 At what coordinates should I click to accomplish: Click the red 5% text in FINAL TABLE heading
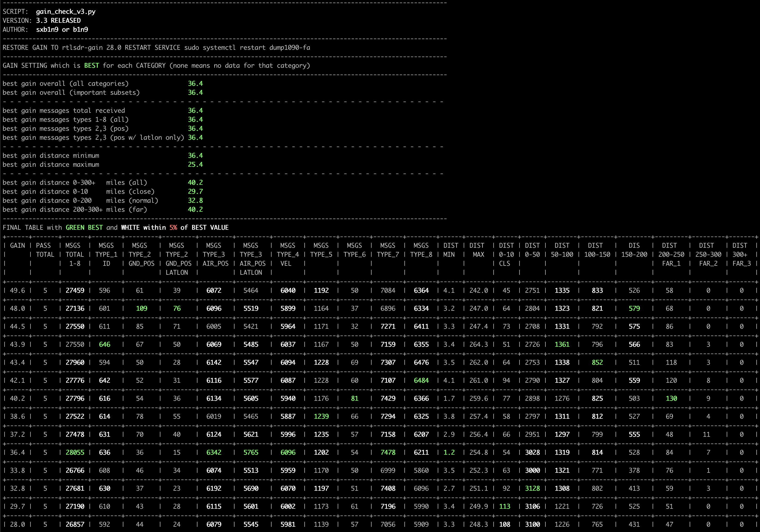pyautogui.click(x=173, y=228)
